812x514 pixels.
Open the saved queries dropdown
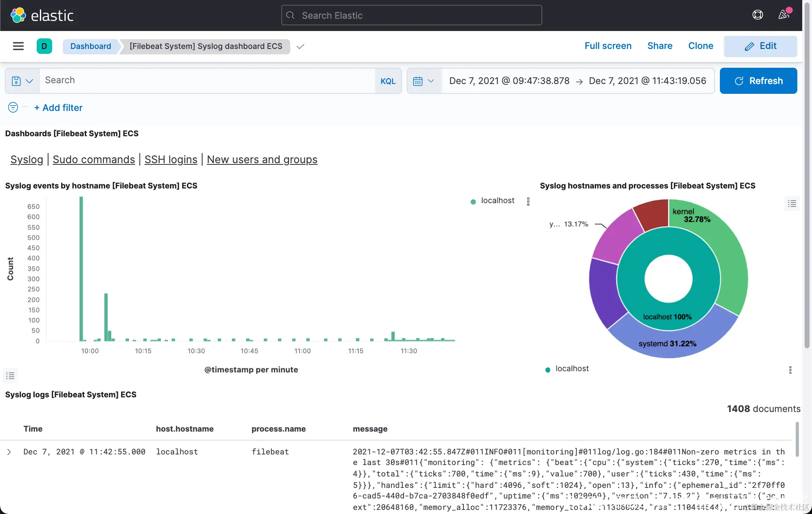pyautogui.click(x=22, y=81)
